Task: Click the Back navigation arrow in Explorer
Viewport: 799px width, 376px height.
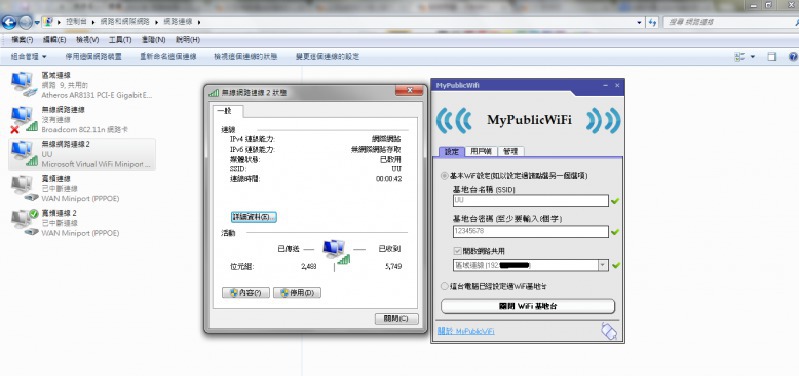Action: tap(9, 22)
